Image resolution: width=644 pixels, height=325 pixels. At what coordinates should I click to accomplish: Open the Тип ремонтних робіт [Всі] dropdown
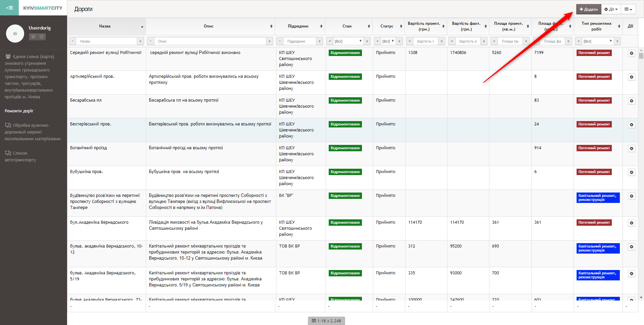pos(598,41)
